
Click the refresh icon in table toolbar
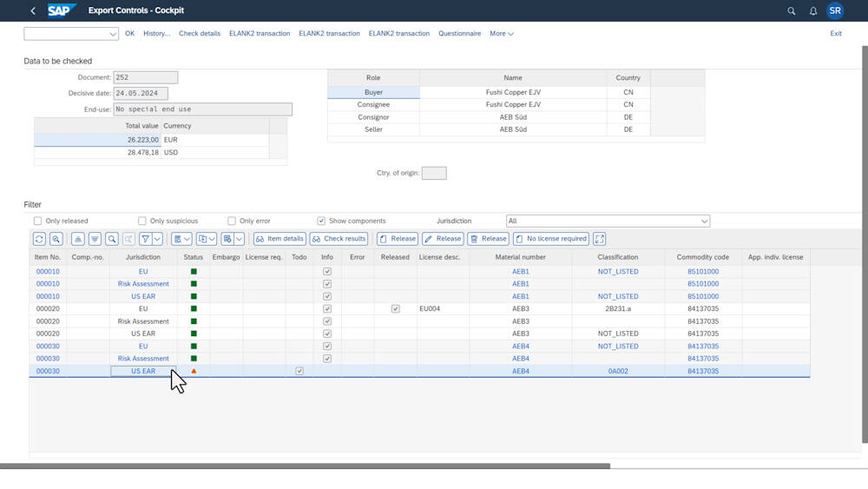tap(39, 239)
